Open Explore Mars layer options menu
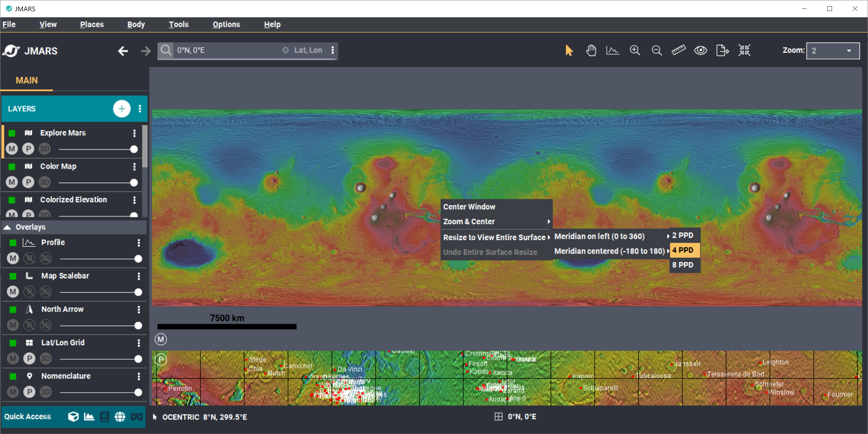 (135, 133)
